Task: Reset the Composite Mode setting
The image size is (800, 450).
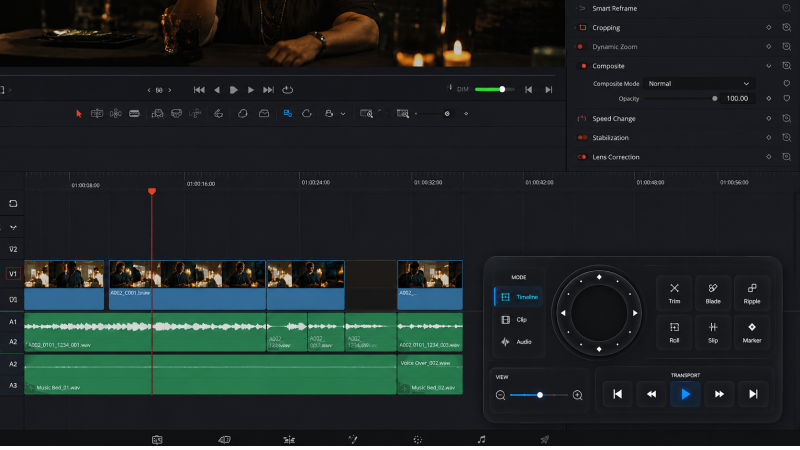Action: (787, 84)
